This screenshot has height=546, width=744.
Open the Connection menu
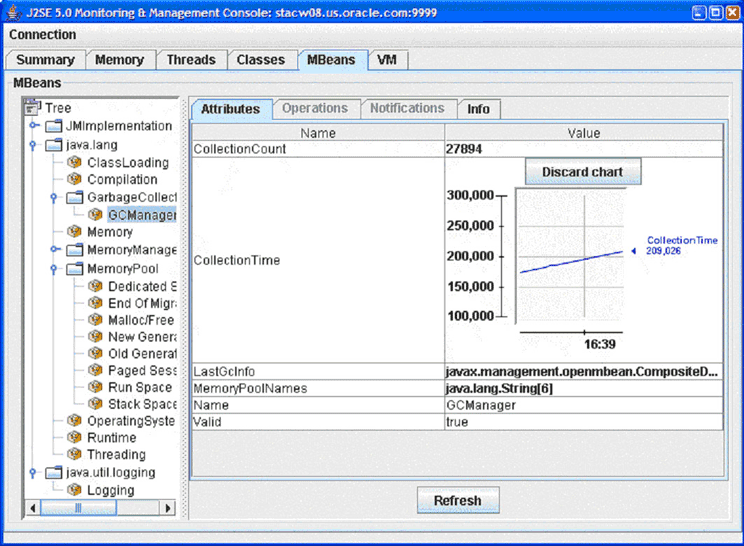(43, 35)
